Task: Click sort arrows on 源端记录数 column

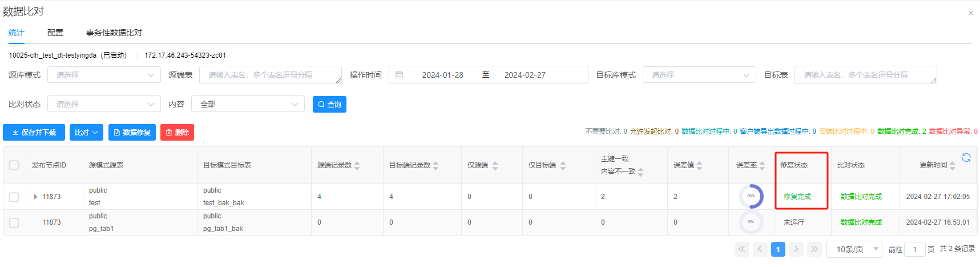Action: click(x=357, y=166)
